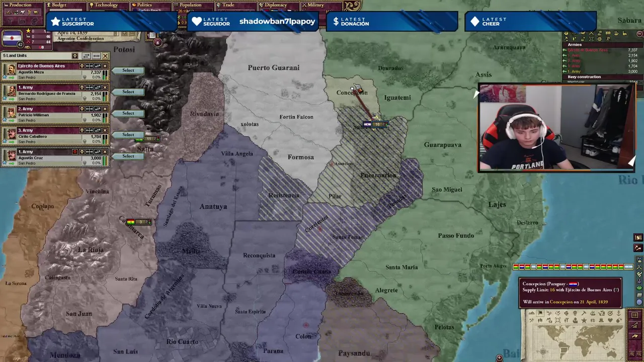Image resolution: width=644 pixels, height=362 pixels.
Task: Switch to terrain map mode (mountains icon)
Action: tap(532, 313)
